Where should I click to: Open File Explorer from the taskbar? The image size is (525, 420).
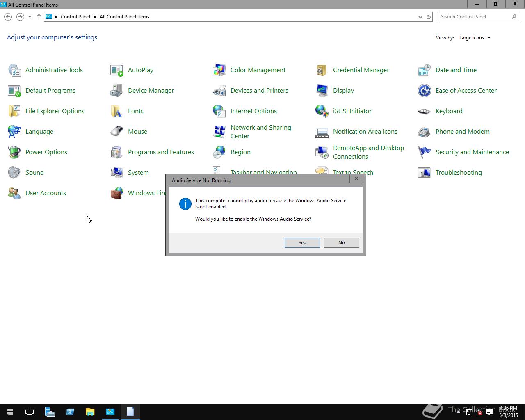[90, 412]
